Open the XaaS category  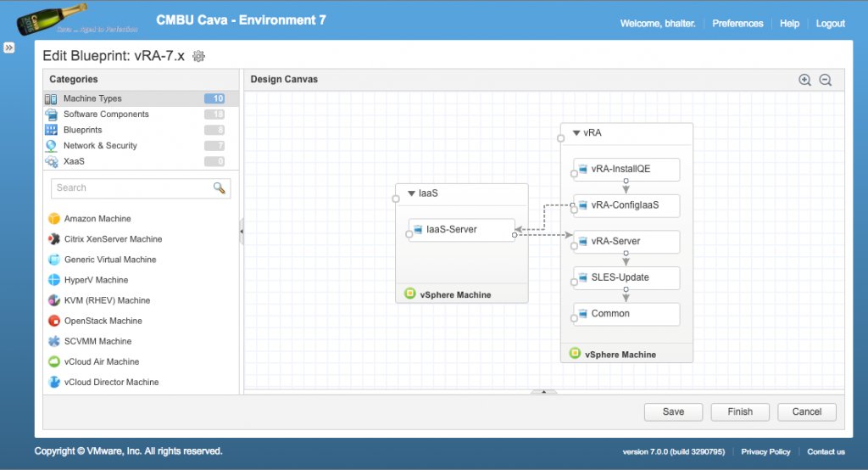(x=141, y=161)
